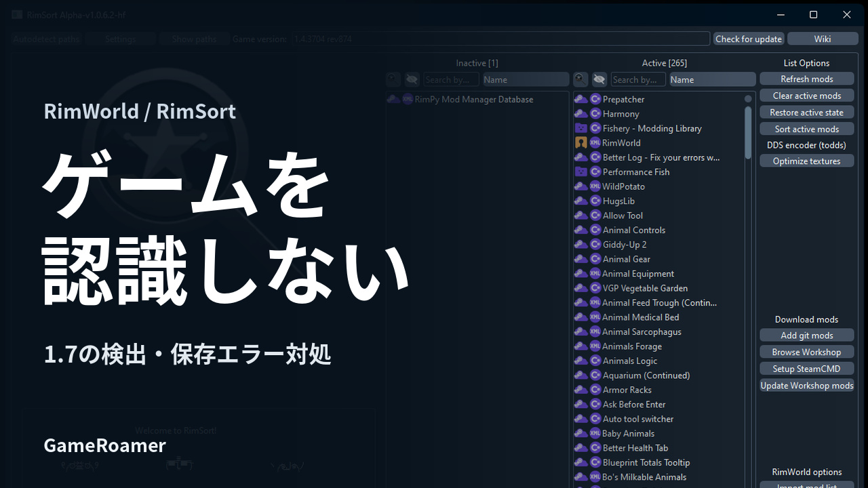The image size is (868, 488).
Task: Click Restore active state
Action: (807, 113)
